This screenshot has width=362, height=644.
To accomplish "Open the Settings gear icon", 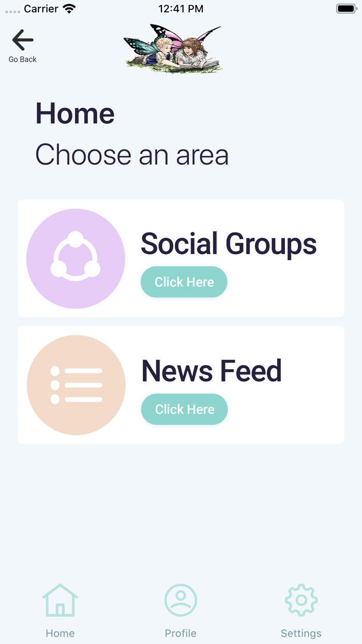I will coord(301,601).
